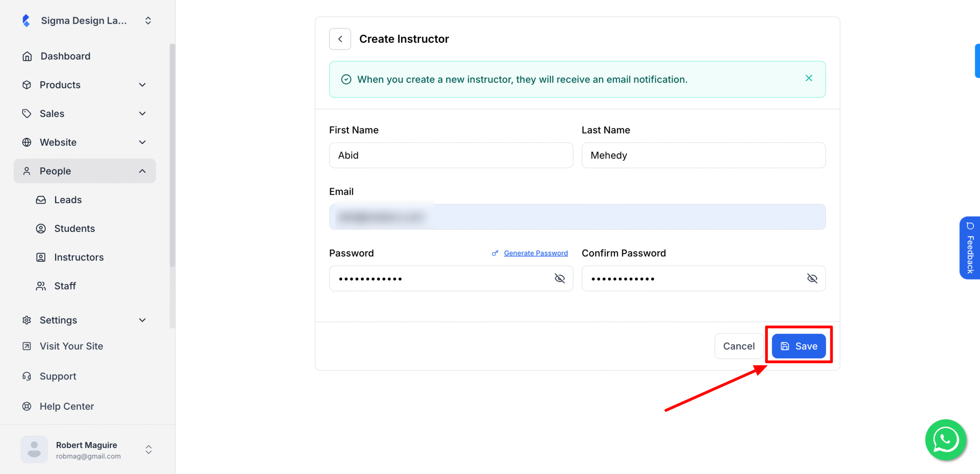Dismiss the email notification banner

point(808,78)
